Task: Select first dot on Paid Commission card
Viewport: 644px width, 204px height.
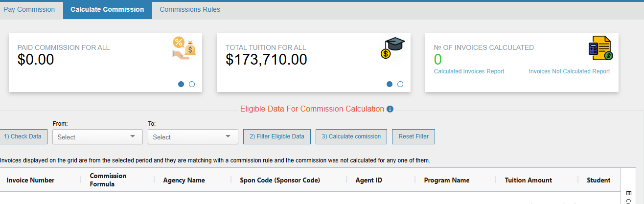Action: click(x=181, y=84)
